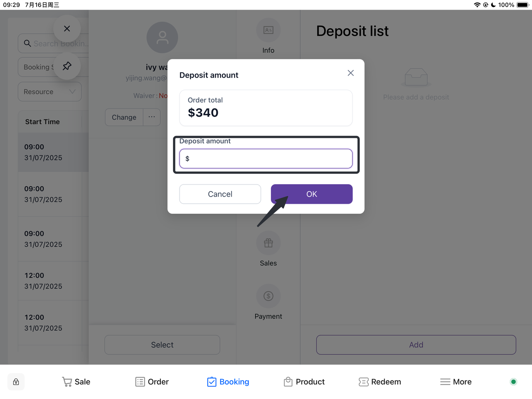The height and width of the screenshot is (399, 532).
Task: Click the search magnifier icon
Action: [27, 43]
